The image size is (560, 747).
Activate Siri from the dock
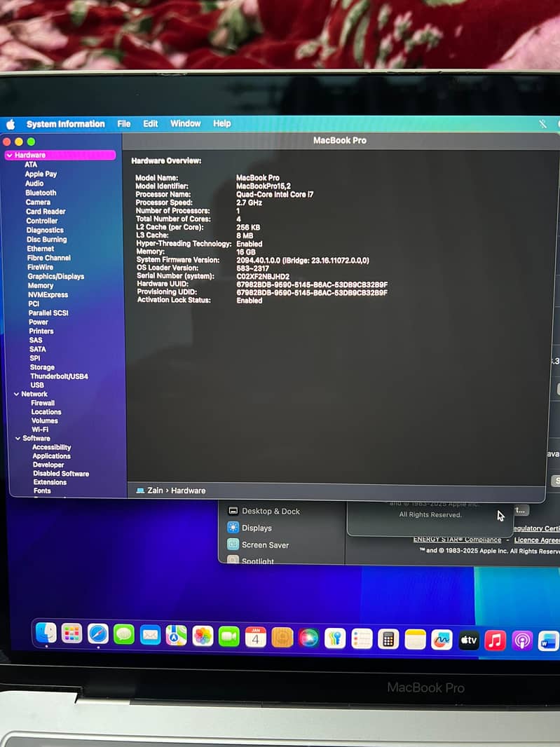pyautogui.click(x=309, y=638)
